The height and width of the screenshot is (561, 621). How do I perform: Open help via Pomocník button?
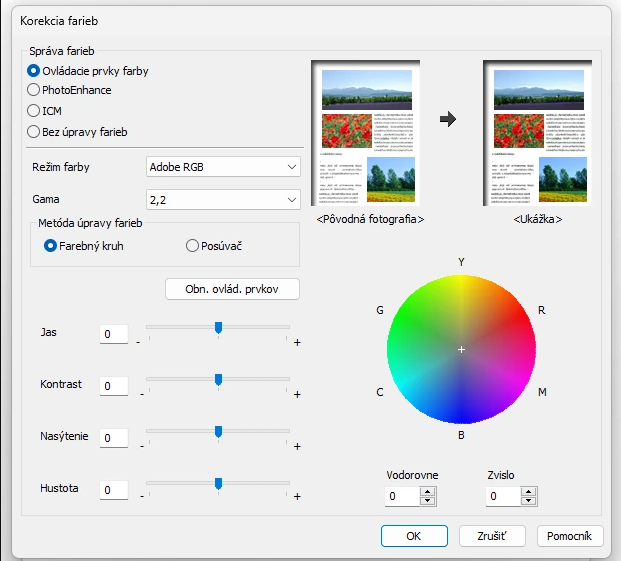[571, 536]
